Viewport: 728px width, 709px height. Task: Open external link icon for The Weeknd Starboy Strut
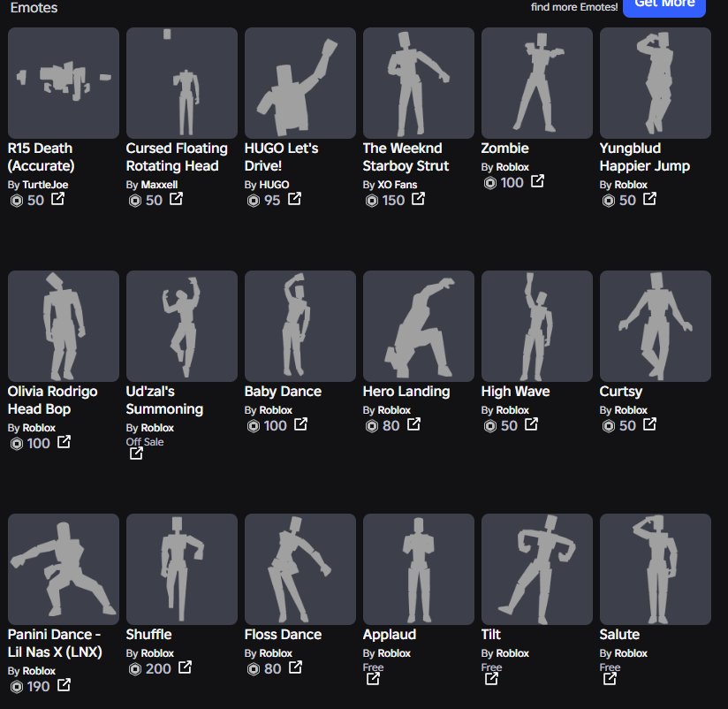[x=418, y=199]
